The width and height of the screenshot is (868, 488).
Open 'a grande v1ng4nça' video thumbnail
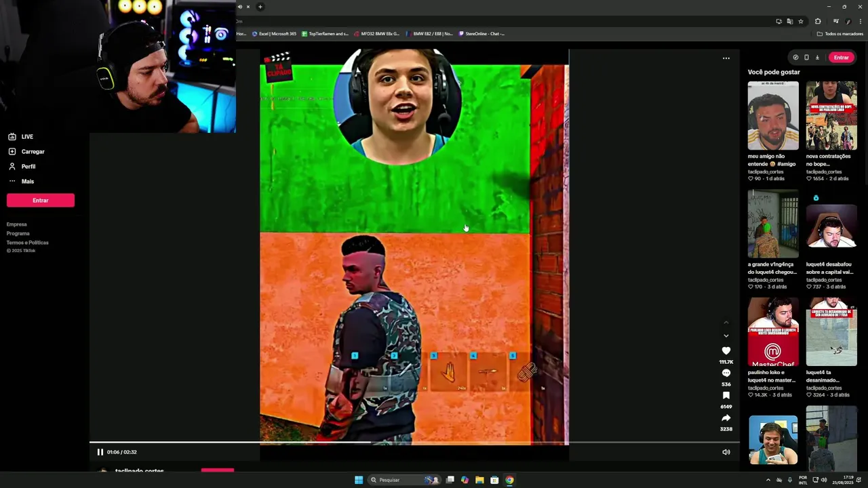click(773, 224)
